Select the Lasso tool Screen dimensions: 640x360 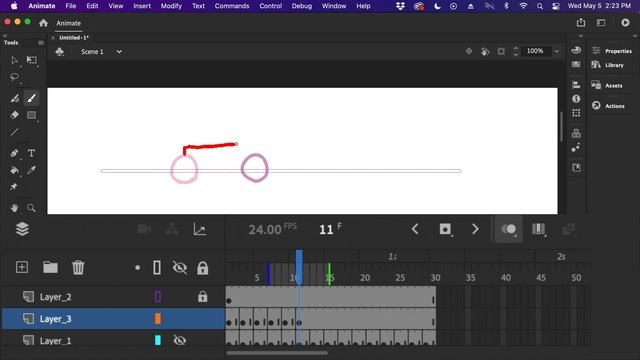(14, 77)
